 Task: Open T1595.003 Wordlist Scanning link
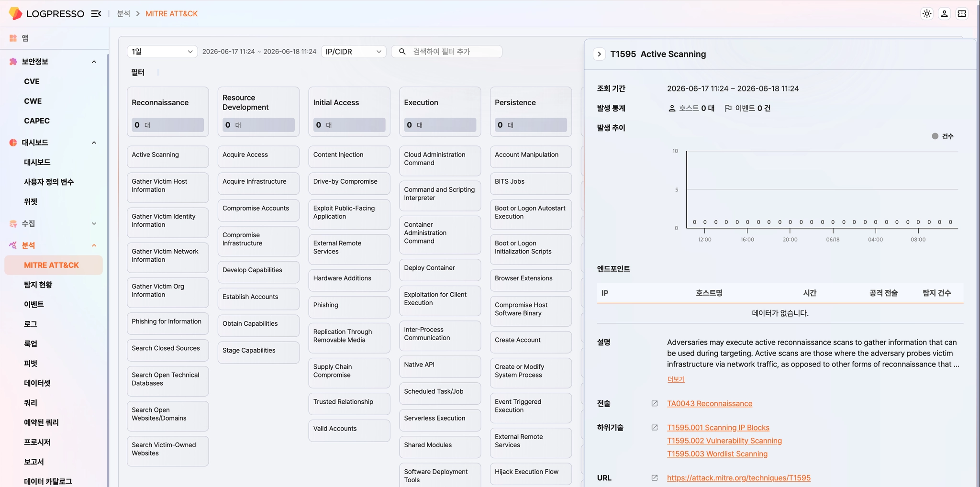coord(717,454)
